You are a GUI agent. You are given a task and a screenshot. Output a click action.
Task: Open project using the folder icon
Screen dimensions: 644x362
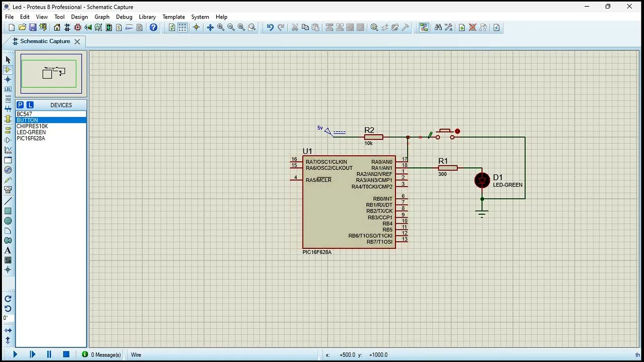pos(22,28)
